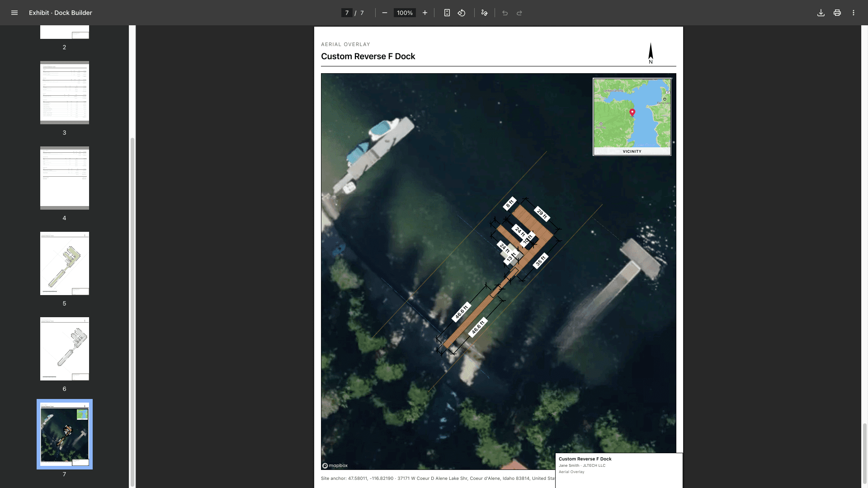868x488 pixels.
Task: Click the redo arrow icon
Action: 519,13
